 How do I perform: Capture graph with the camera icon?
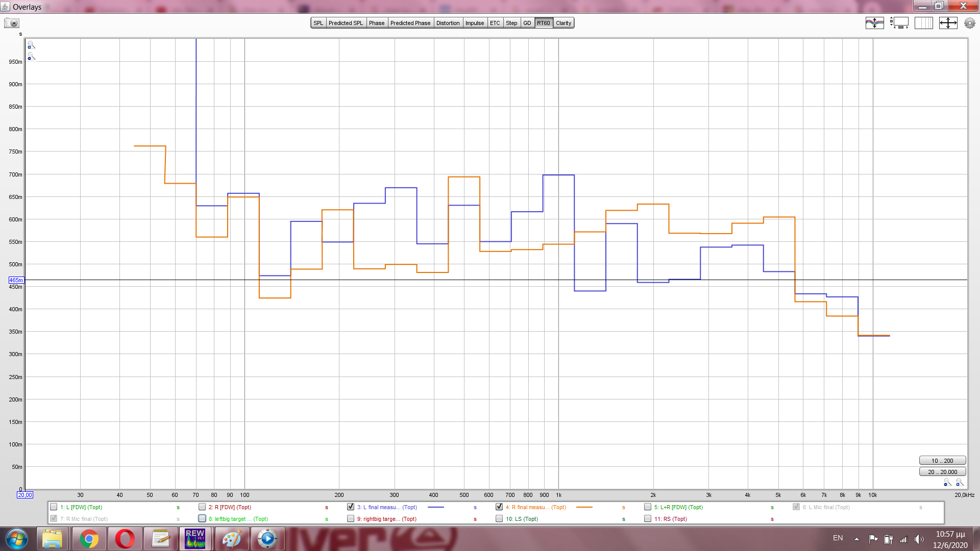click(11, 23)
